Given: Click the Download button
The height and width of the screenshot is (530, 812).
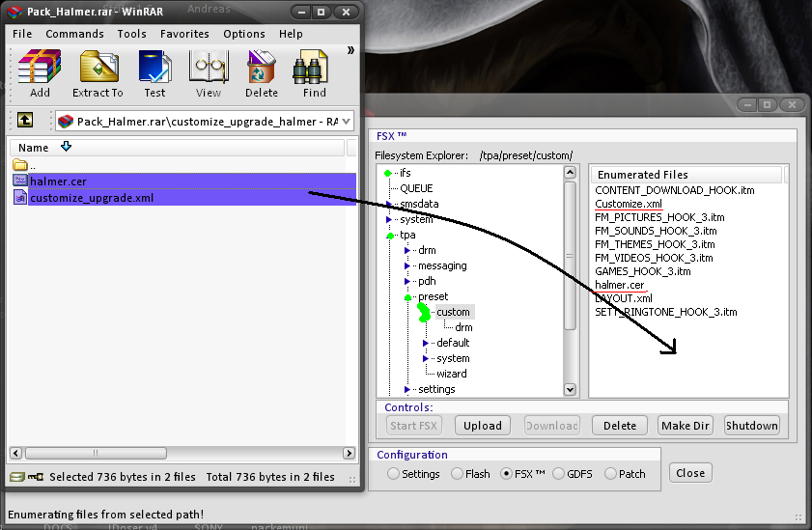Looking at the screenshot, I should tap(552, 426).
